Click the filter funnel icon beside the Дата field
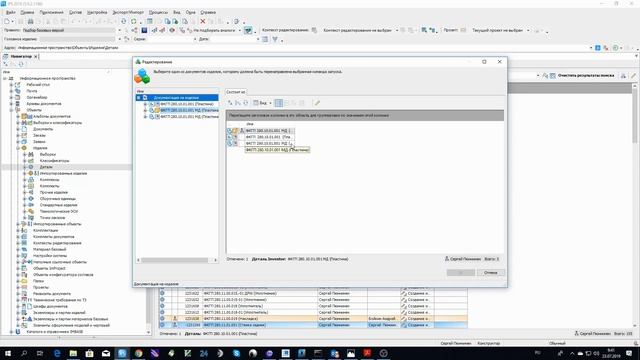The height and width of the screenshot is (360, 640). click(x=275, y=39)
